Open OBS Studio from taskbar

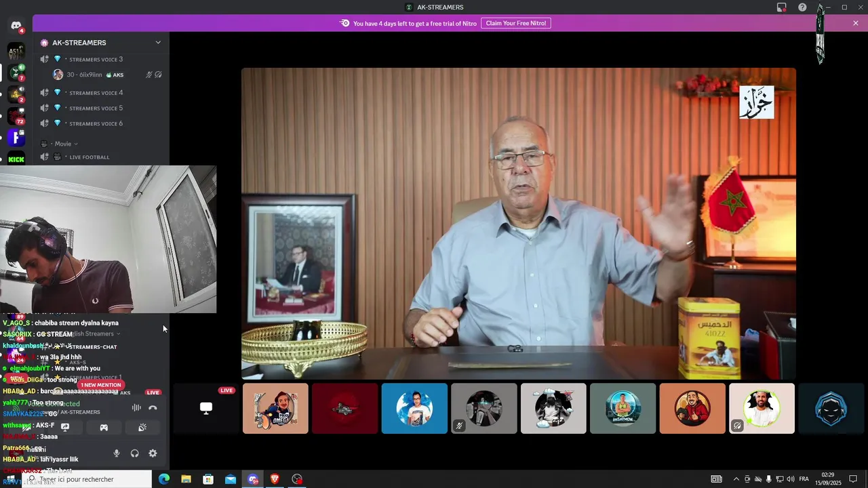point(297,479)
